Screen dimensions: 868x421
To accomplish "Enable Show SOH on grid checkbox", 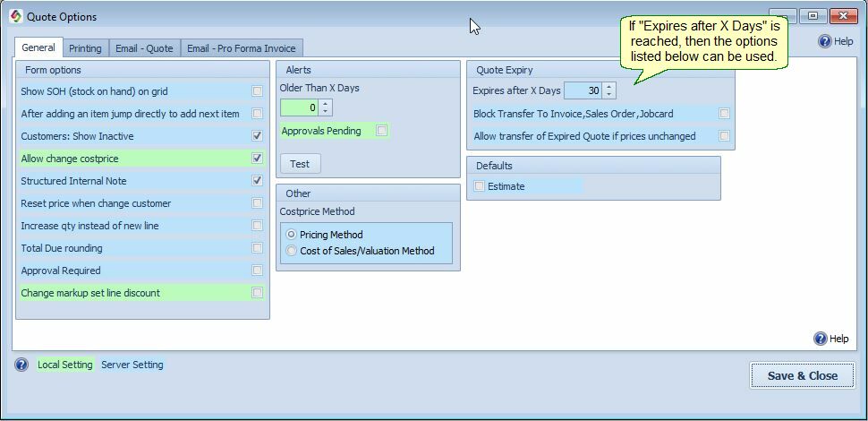I will (x=257, y=91).
